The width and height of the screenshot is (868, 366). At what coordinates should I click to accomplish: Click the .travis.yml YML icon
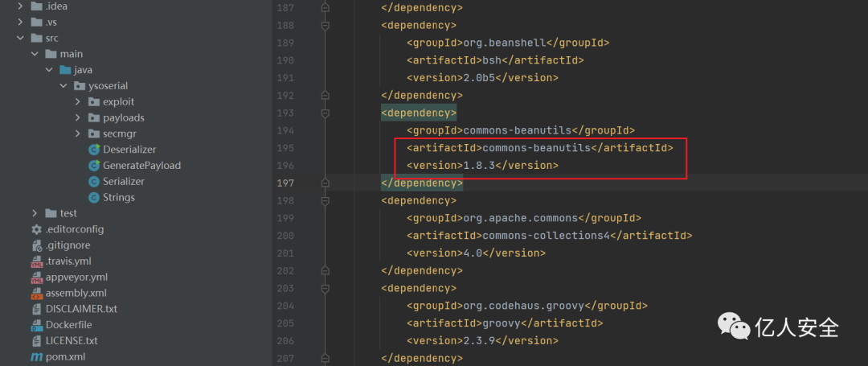coord(36,261)
